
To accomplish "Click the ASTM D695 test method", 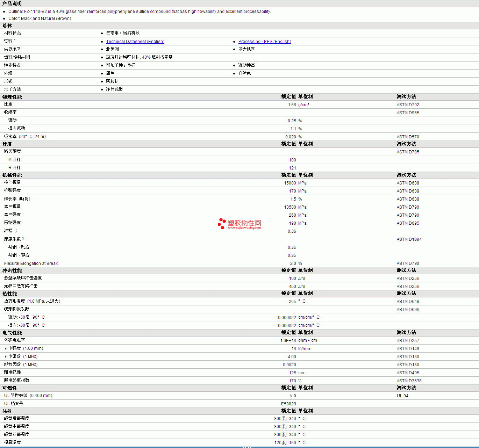I will (x=408, y=223).
